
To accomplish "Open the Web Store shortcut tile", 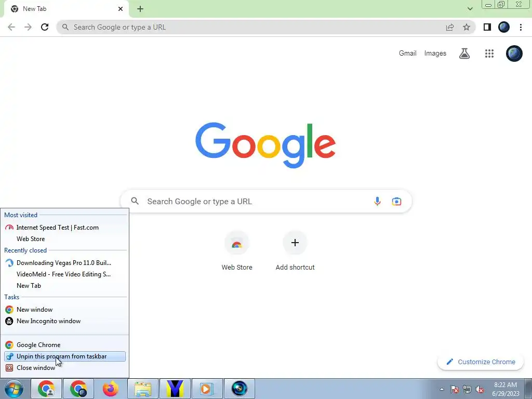I will click(x=237, y=251).
